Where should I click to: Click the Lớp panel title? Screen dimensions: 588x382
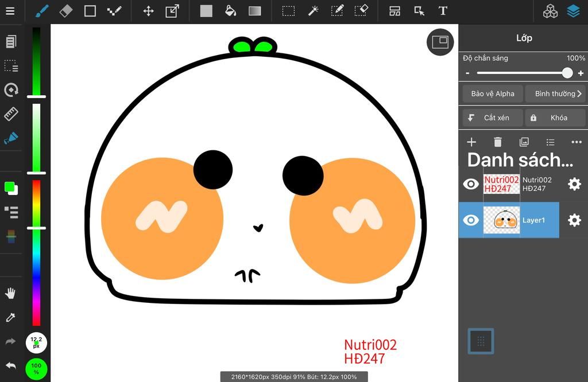pos(524,38)
